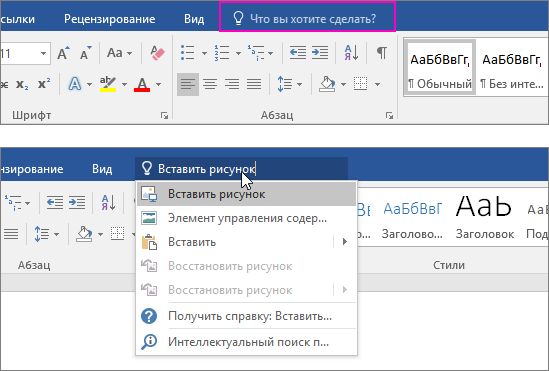Open Вид tab in lower ribbon
The width and height of the screenshot is (549, 371).
[x=102, y=169]
